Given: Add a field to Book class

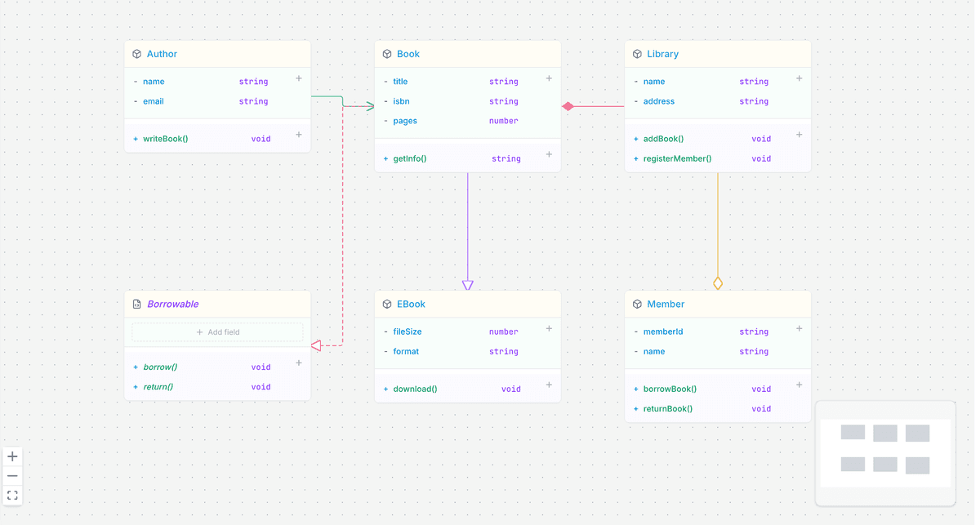Looking at the screenshot, I should click(549, 78).
